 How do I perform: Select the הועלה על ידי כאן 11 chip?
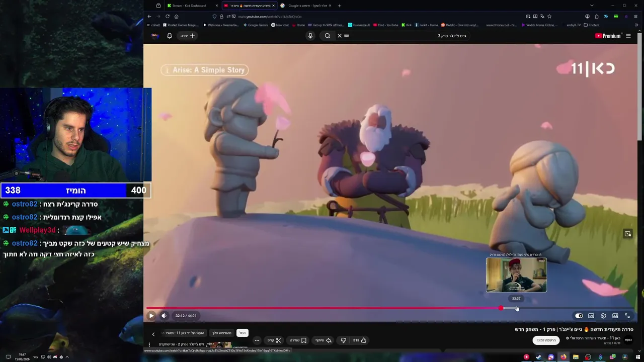[185, 333]
